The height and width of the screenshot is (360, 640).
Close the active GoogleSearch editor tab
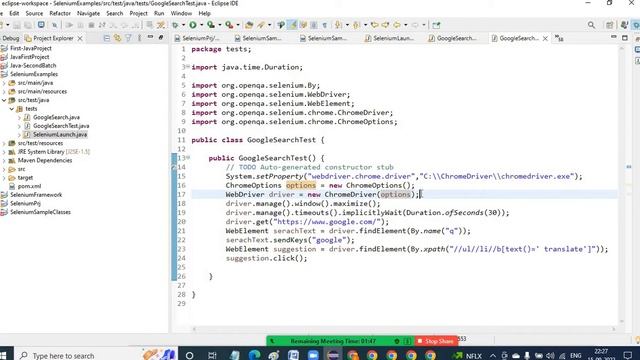coord(545,38)
